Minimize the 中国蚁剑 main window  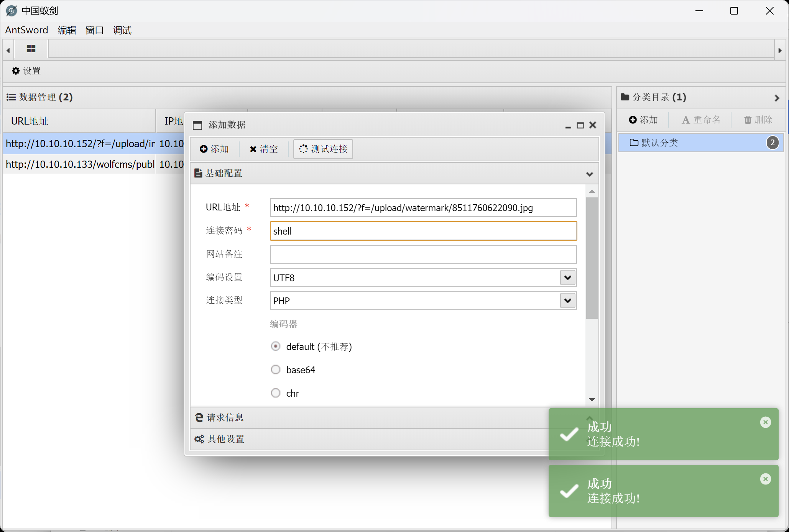tap(699, 11)
